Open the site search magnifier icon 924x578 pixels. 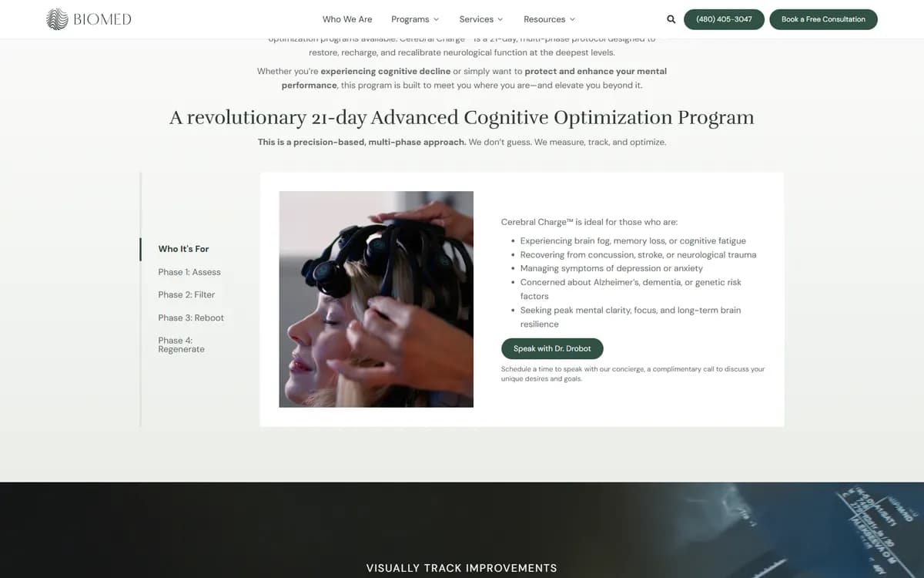pos(671,19)
